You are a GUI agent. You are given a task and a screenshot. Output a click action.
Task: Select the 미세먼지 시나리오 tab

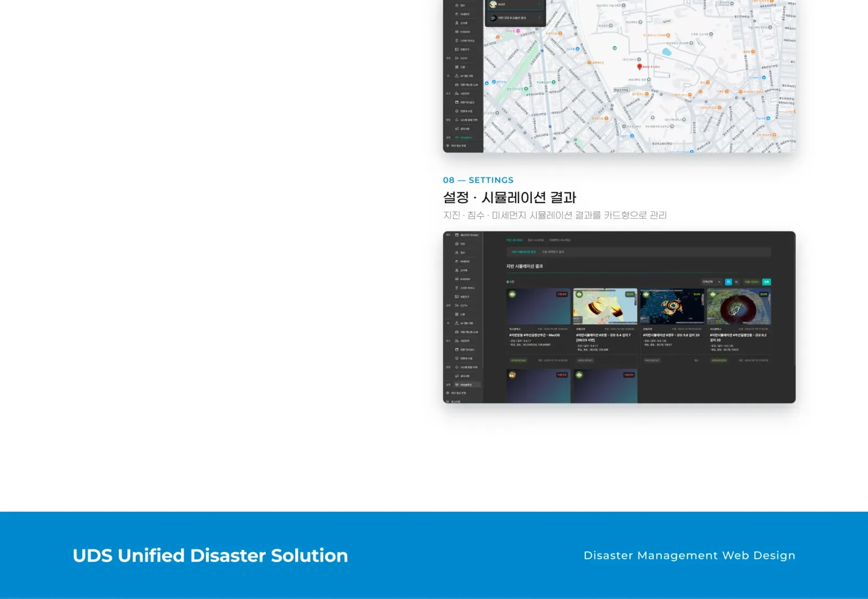pos(559,240)
